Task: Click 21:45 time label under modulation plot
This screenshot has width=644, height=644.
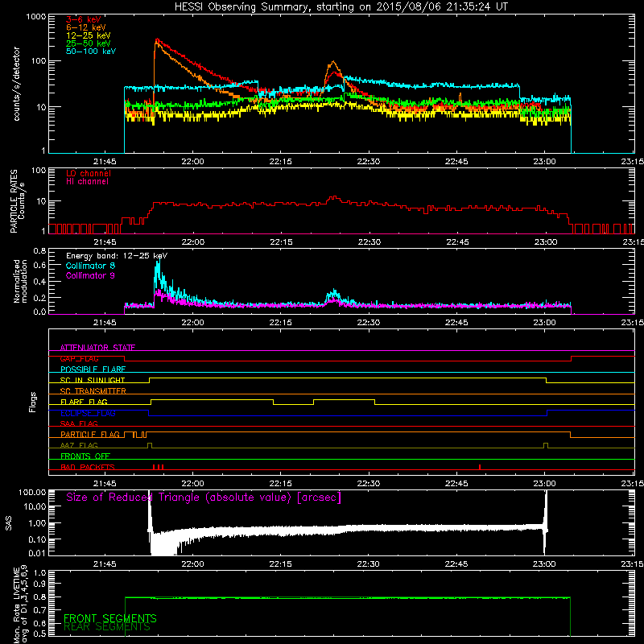Action: click(105, 323)
